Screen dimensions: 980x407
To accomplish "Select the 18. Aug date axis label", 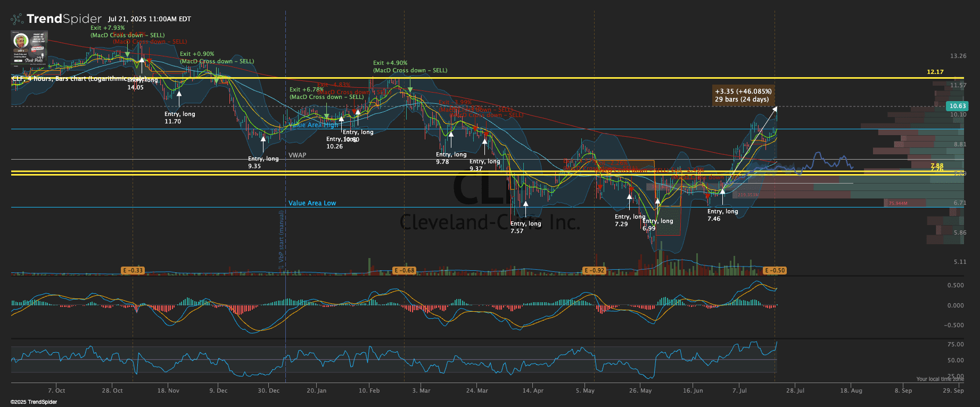I will pyautogui.click(x=851, y=391).
